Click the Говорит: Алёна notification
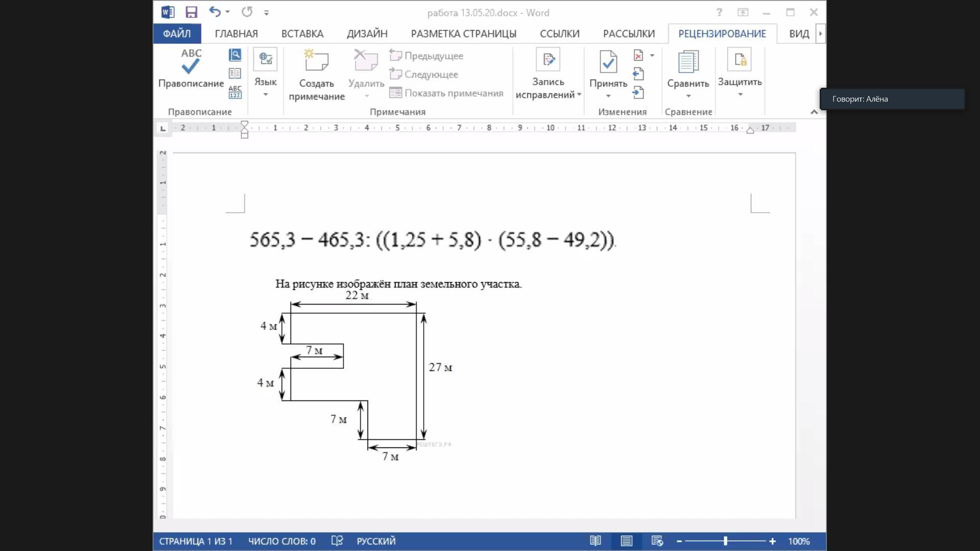 (x=892, y=99)
